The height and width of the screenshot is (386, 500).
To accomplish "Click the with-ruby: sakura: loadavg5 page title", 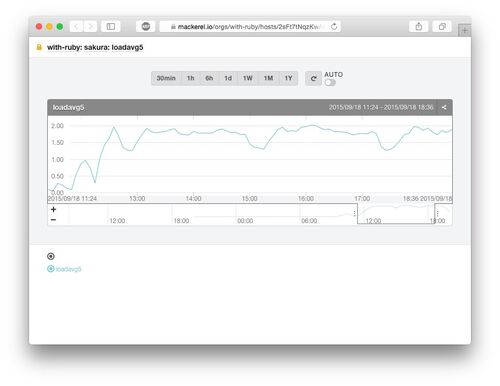I will (95, 47).
